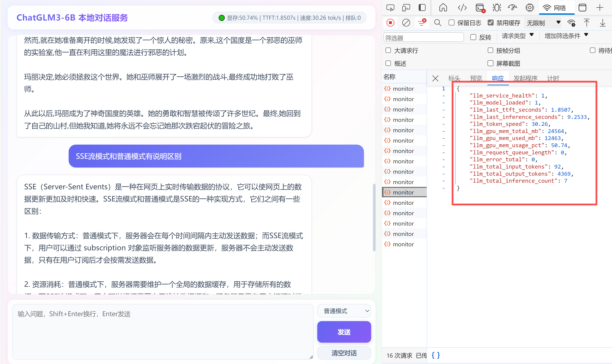The height and width of the screenshot is (364, 612).
Task: Click the chat history scrollbar thumb
Action: point(374,217)
